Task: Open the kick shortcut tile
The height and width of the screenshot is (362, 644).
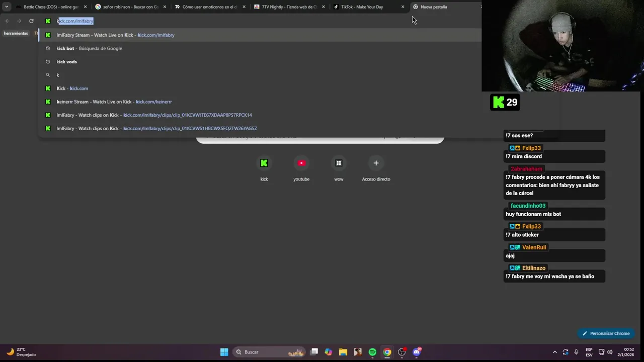Action: click(x=264, y=169)
